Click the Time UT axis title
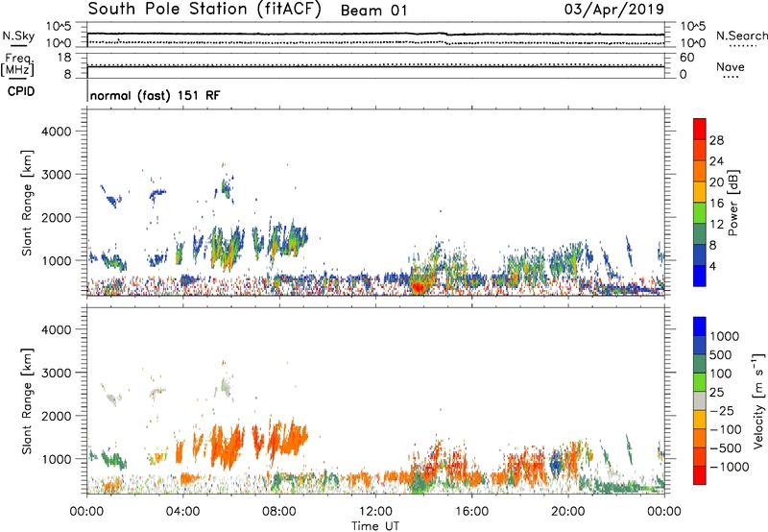 375,526
